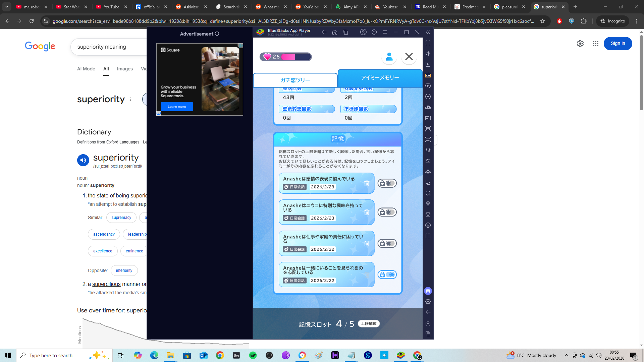Image resolution: width=644 pixels, height=362 pixels.
Task: Expand Windows system tray hidden icons
Action: tap(566, 355)
